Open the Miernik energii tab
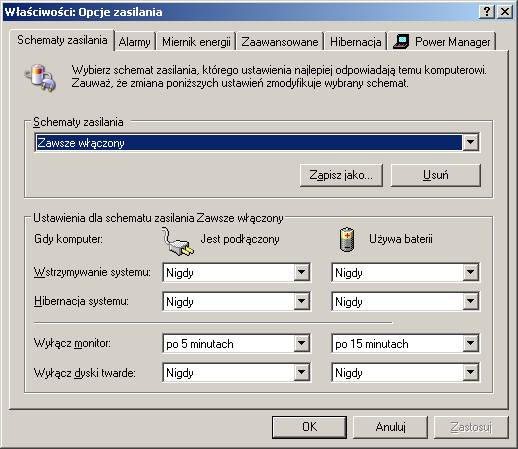The height and width of the screenshot is (449, 518). point(196,42)
